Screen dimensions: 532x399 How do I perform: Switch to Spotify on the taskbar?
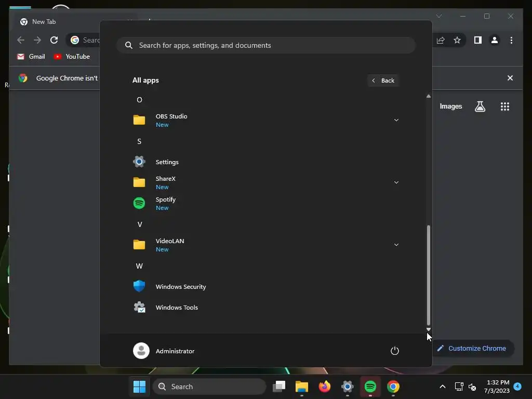coord(370,387)
